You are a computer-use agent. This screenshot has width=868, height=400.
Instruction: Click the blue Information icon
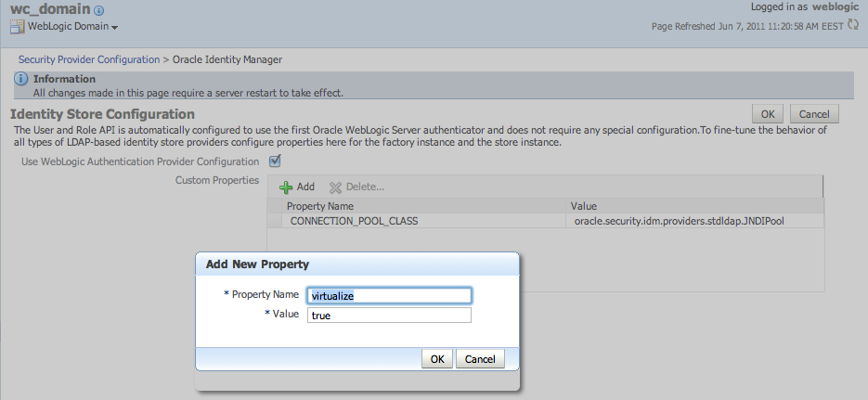pos(21,80)
